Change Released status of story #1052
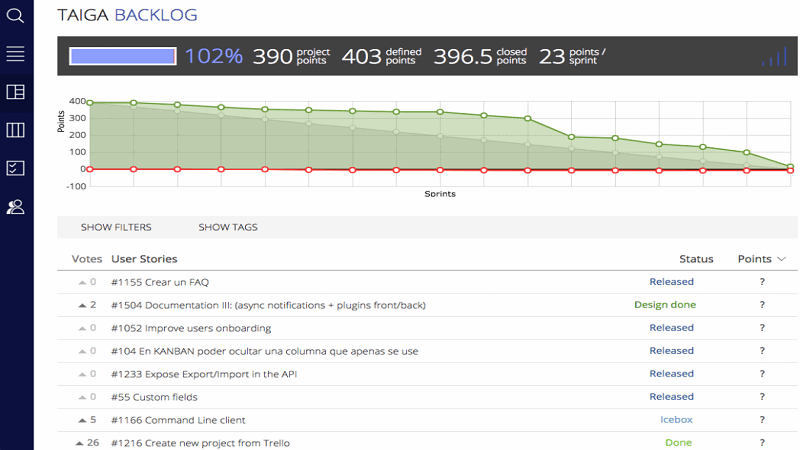The height and width of the screenshot is (450, 800). click(671, 328)
